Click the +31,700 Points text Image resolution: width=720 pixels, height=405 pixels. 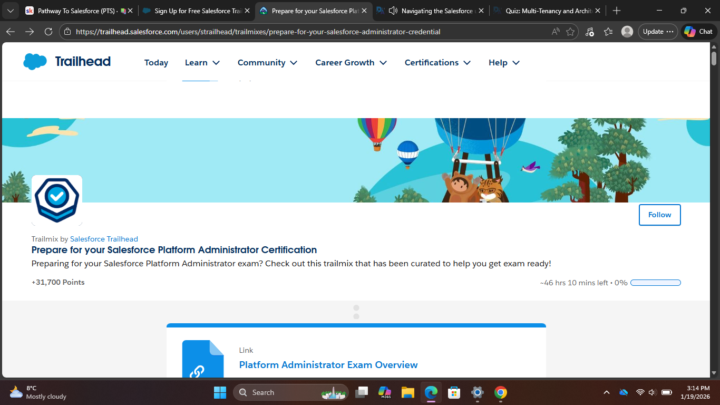click(x=58, y=282)
